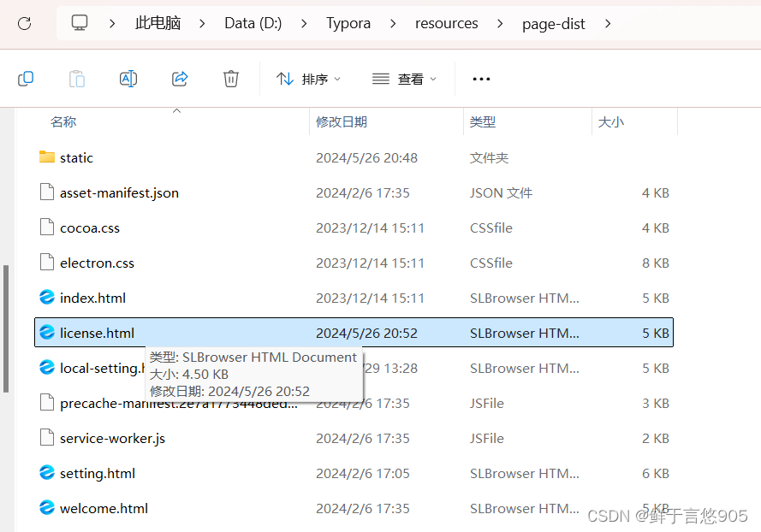Image resolution: width=761 pixels, height=532 pixels.
Task: Click the 2024/2/6 17:05 date cell
Action: pyautogui.click(x=363, y=473)
